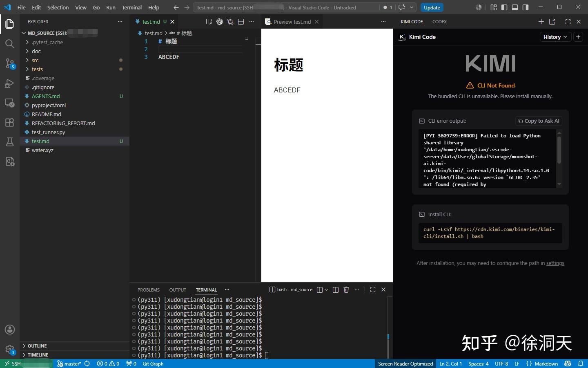This screenshot has width=588, height=368.
Task: Open the Extensions view
Action: pos(10,122)
